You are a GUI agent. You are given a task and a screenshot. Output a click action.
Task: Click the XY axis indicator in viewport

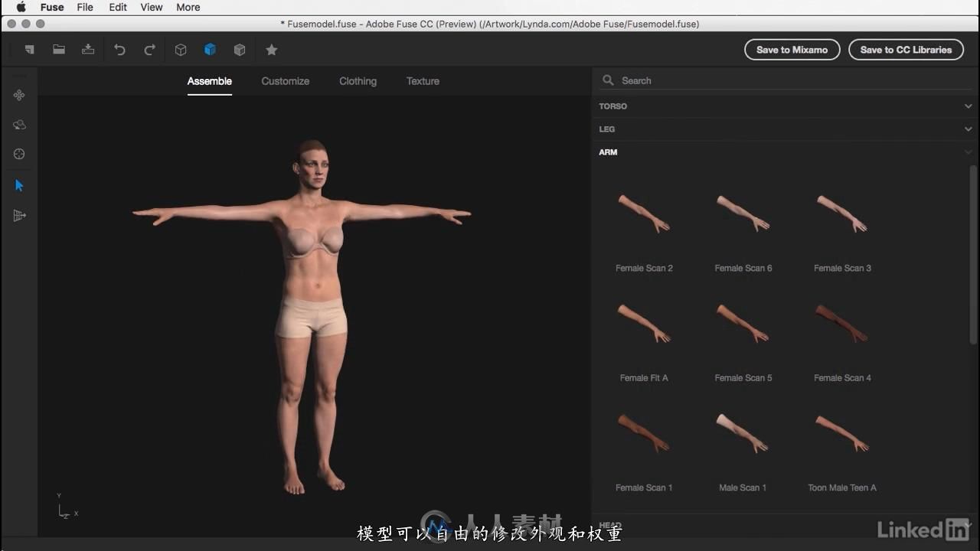point(67,507)
